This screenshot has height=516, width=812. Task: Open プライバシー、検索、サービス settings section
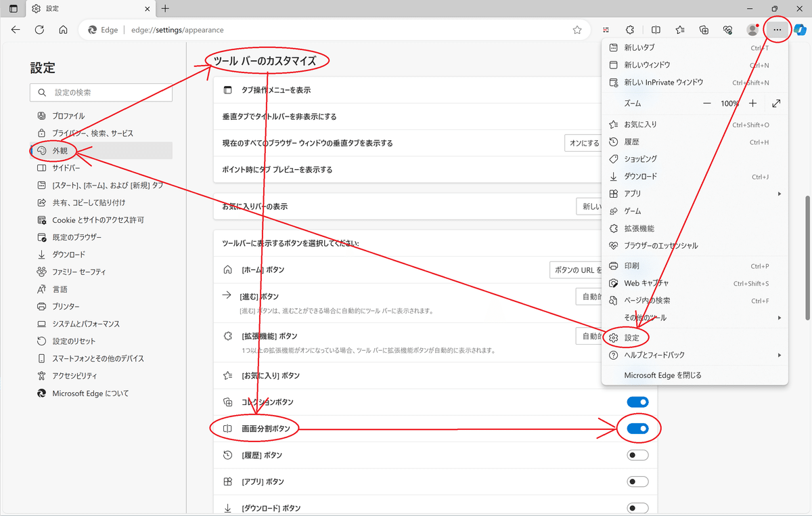[101, 133]
